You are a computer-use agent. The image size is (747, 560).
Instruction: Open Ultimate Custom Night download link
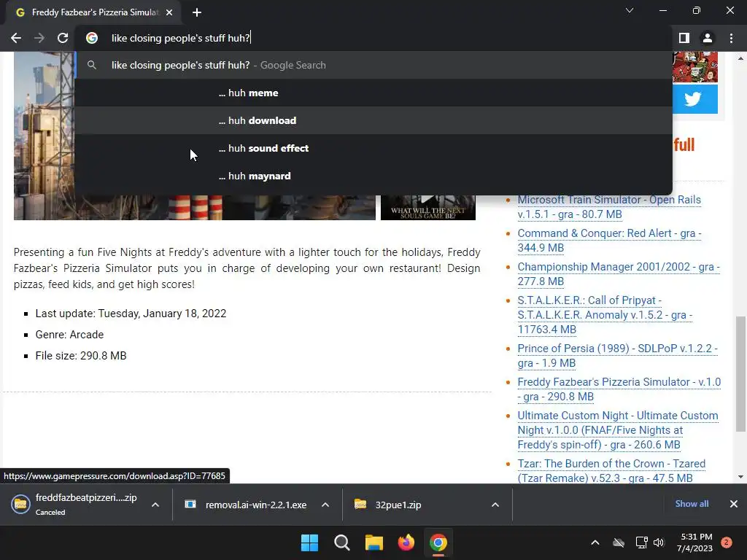tap(617, 430)
